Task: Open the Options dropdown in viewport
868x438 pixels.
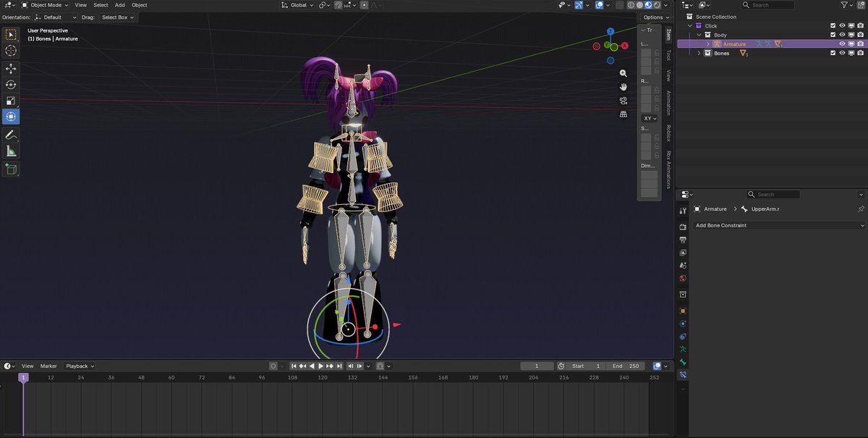Action: click(655, 17)
